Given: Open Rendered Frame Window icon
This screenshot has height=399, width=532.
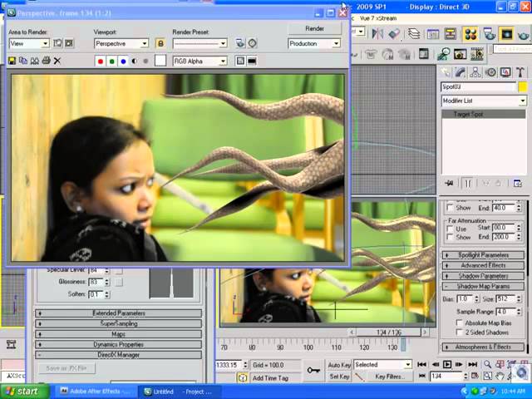Looking at the screenshot, I should click(x=506, y=34).
